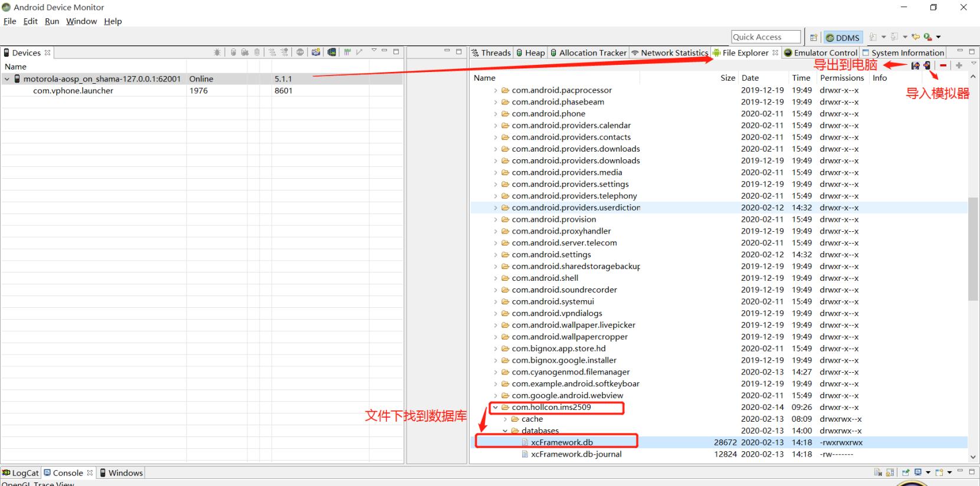Open the File Explorer view menu triangle

[974, 63]
